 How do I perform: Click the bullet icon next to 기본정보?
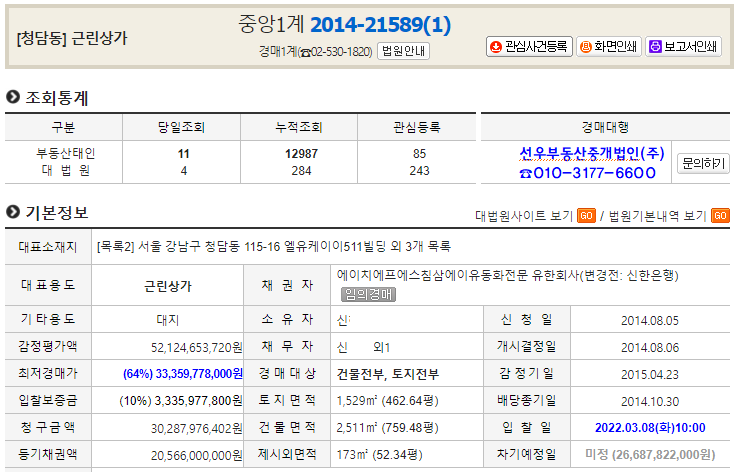(13, 212)
